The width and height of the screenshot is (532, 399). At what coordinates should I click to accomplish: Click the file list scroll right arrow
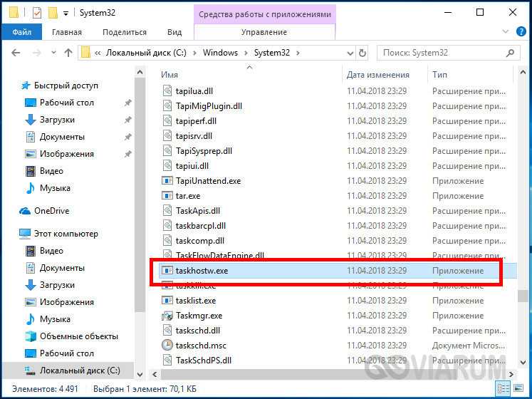[x=511, y=375]
